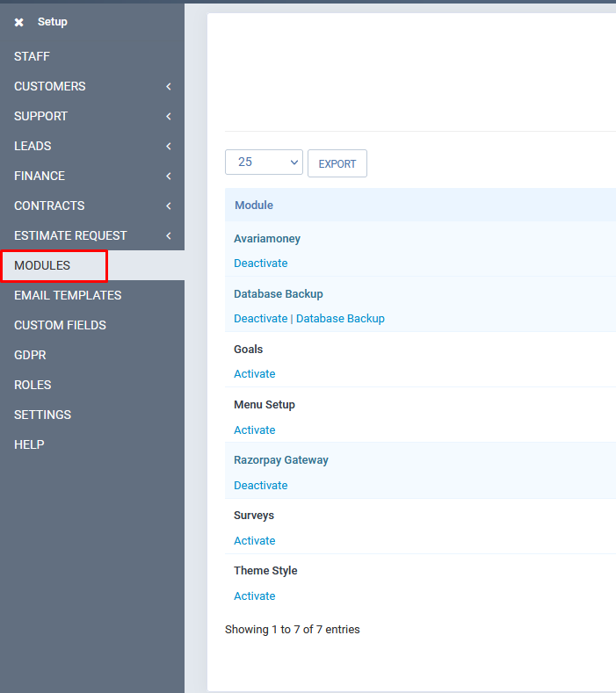
Task: Open the page length dropdown showing 25
Action: coord(264,162)
